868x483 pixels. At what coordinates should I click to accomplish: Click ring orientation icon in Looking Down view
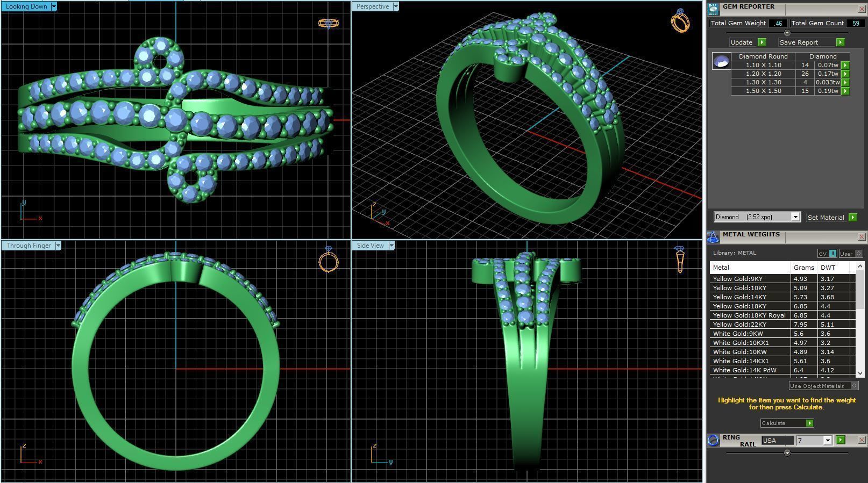tap(328, 23)
